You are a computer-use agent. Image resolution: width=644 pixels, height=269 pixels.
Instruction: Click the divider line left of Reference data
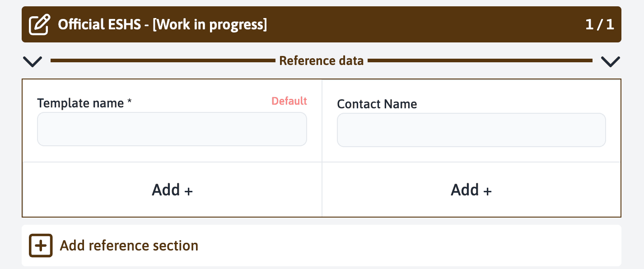pyautogui.click(x=163, y=60)
